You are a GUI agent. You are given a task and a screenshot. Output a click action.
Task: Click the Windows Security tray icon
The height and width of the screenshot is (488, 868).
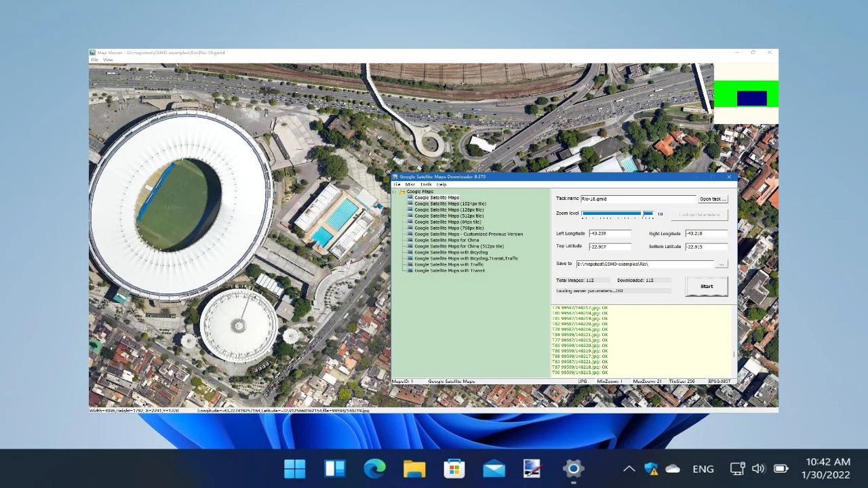(651, 468)
